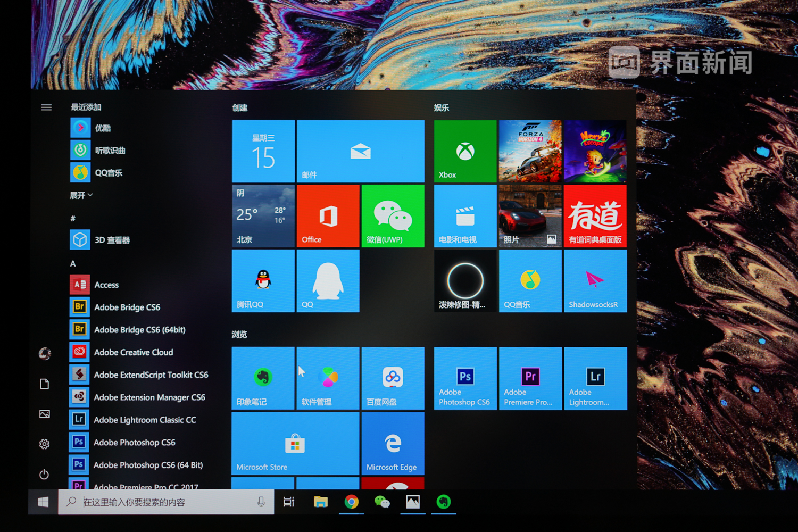Image resolution: width=798 pixels, height=532 pixels.
Task: Launch the Xbox tile
Action: (x=465, y=151)
